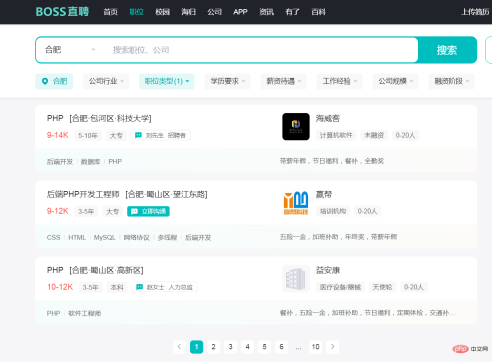The width and height of the screenshot is (492, 362).
Task: Go to previous page arrow
Action: [179, 347]
